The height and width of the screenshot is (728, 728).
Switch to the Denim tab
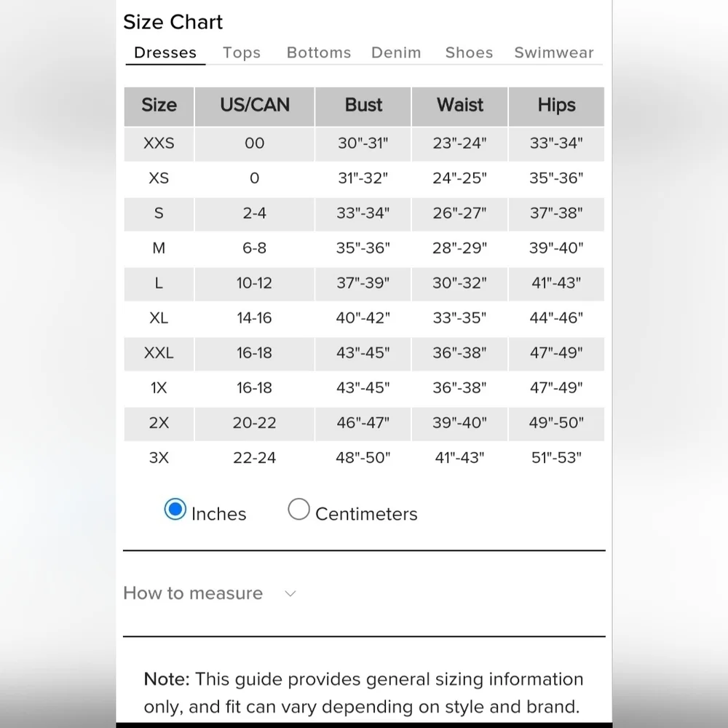click(396, 52)
